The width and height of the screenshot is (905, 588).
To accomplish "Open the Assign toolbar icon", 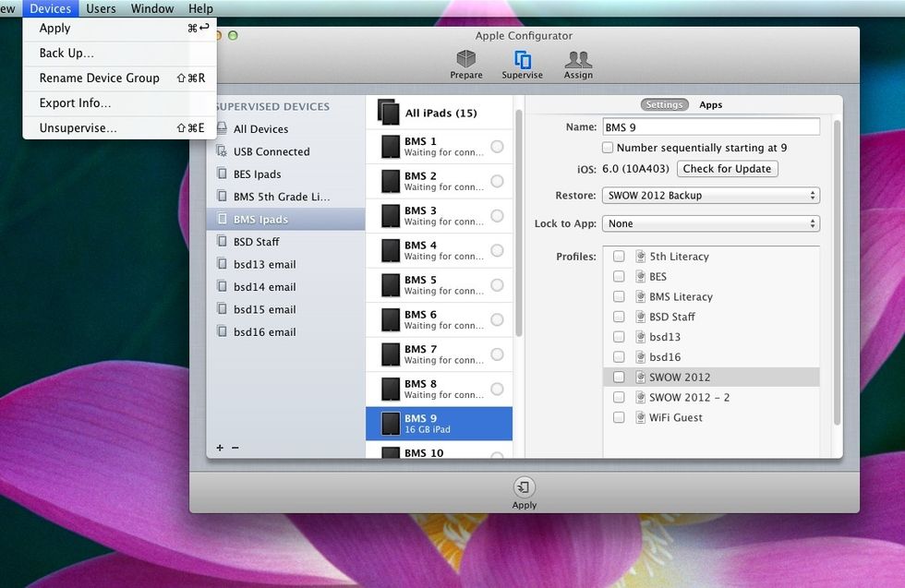I will pos(578,64).
